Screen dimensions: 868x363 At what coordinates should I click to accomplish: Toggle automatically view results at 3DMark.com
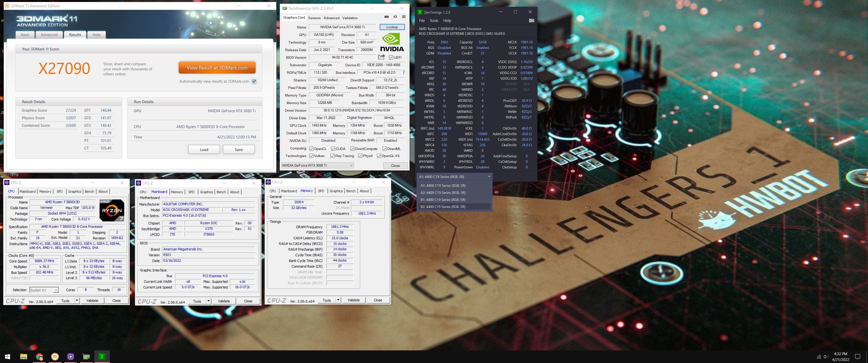click(x=254, y=81)
